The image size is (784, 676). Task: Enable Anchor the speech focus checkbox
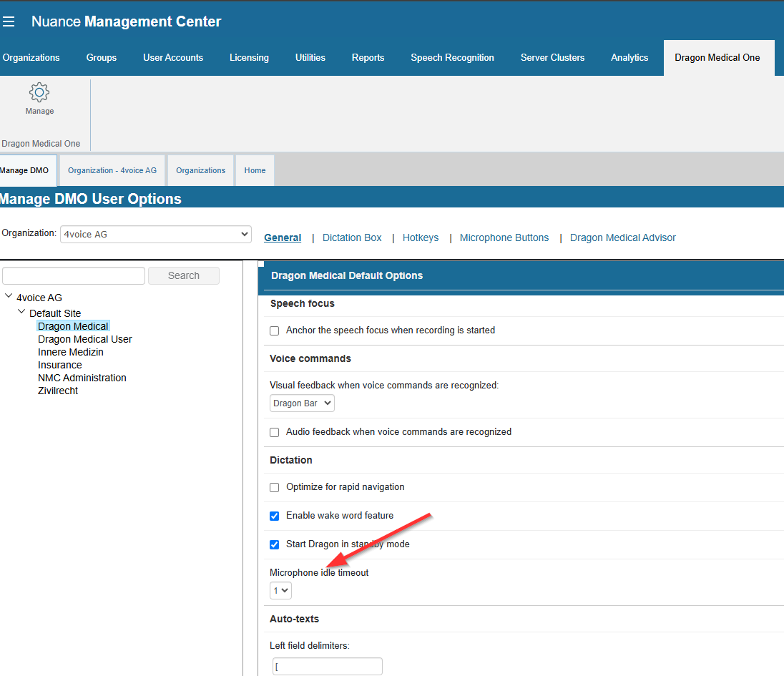[275, 331]
